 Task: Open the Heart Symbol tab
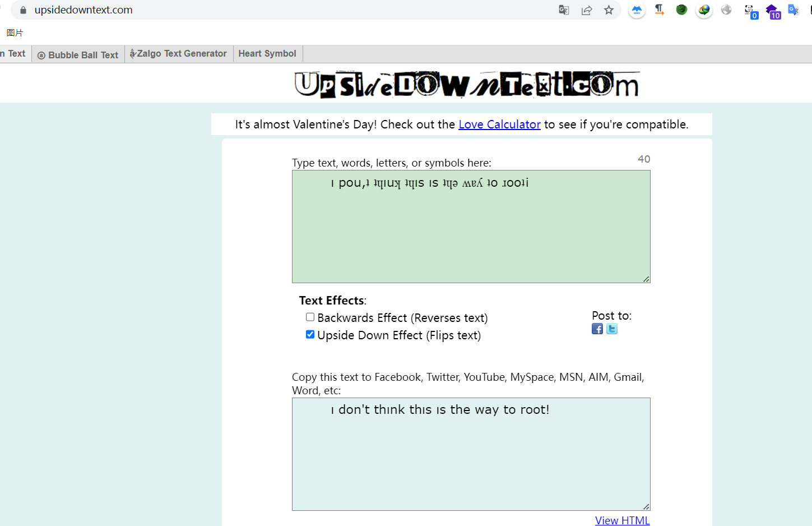[267, 54]
